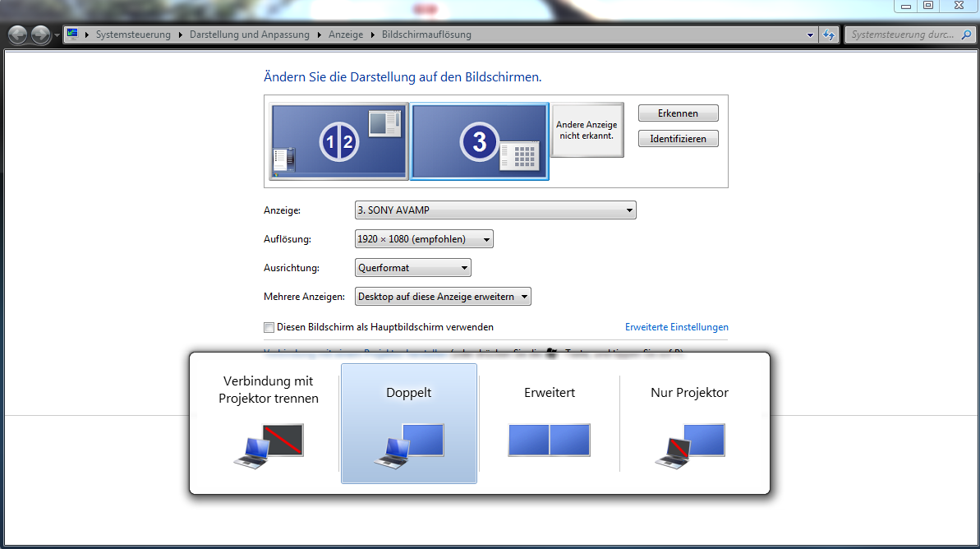
Task: Click the 'Ausrichtung:' label
Action: (292, 268)
